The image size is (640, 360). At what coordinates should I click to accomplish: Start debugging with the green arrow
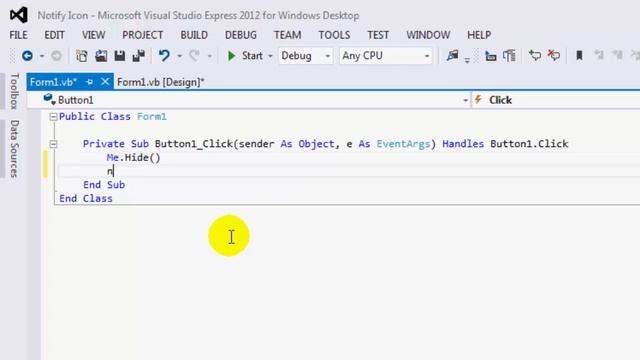coord(231,56)
